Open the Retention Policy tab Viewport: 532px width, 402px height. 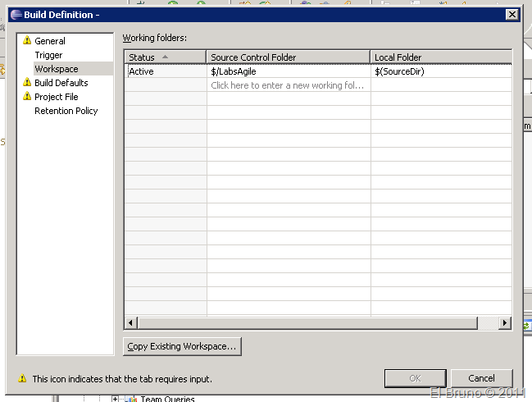pos(66,111)
